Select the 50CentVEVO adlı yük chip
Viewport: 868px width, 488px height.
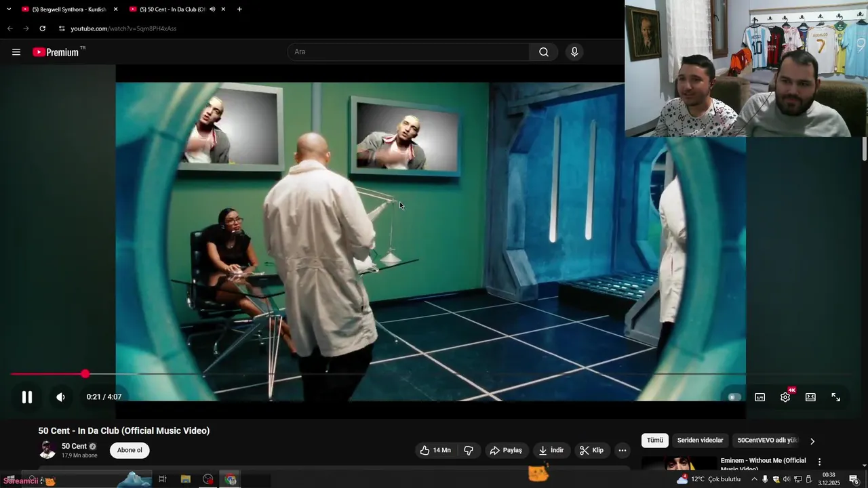(768, 441)
